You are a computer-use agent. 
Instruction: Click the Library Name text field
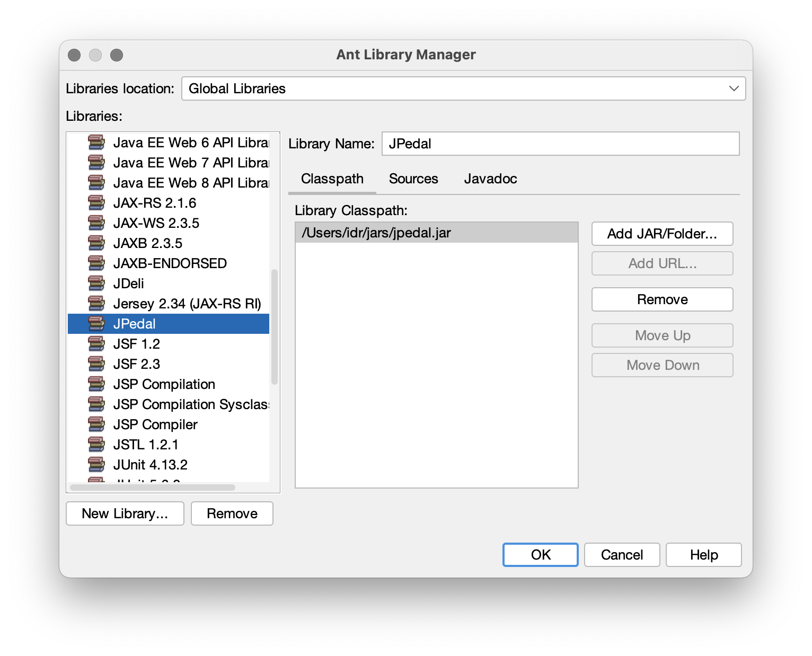pos(560,144)
